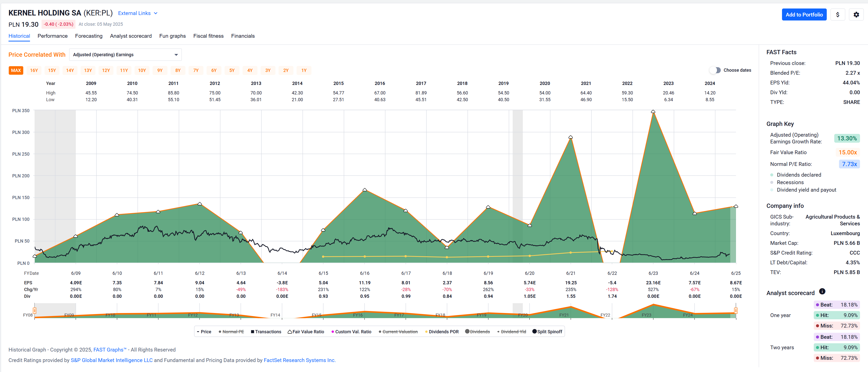The image size is (868, 372).
Task: Click the 6/25 fair value end marker
Action: tap(736, 206)
